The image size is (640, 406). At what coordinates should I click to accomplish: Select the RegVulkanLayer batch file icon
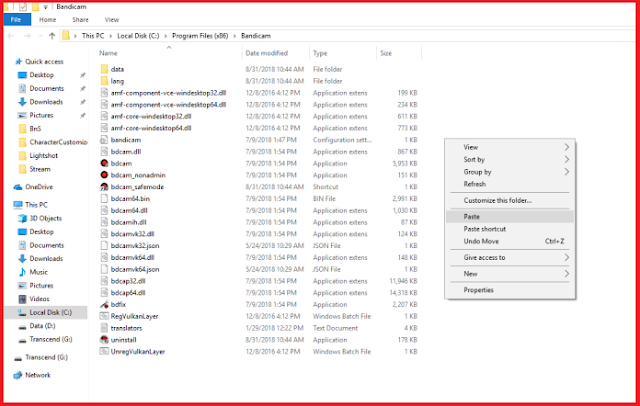(104, 316)
